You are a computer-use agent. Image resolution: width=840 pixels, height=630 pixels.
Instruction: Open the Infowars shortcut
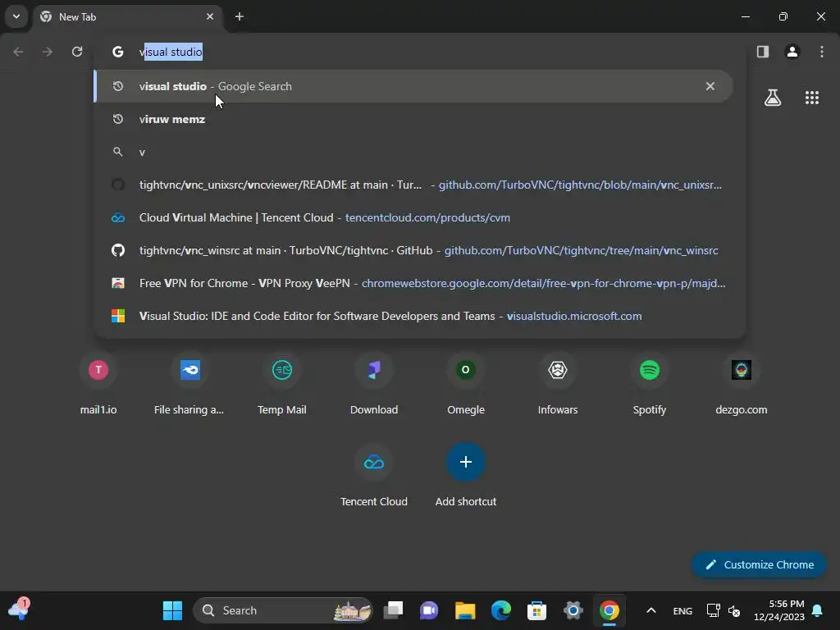click(x=558, y=384)
